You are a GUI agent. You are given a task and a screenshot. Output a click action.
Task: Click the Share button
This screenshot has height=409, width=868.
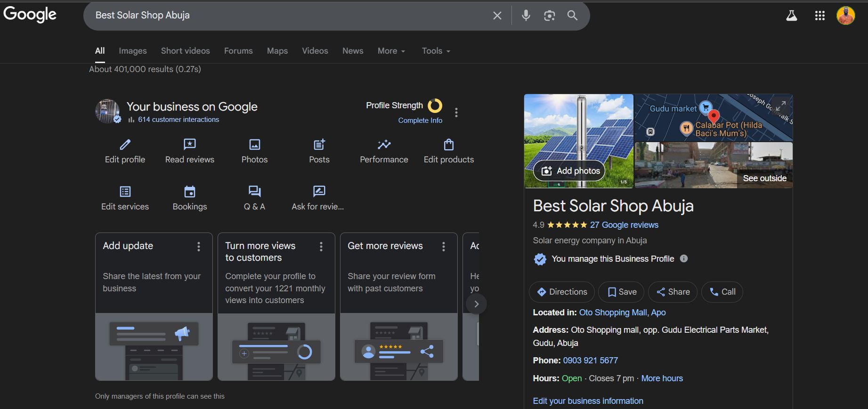click(673, 292)
